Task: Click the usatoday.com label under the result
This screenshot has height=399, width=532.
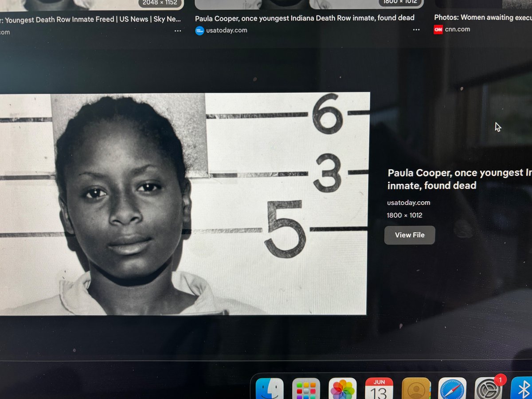Action: tap(227, 31)
